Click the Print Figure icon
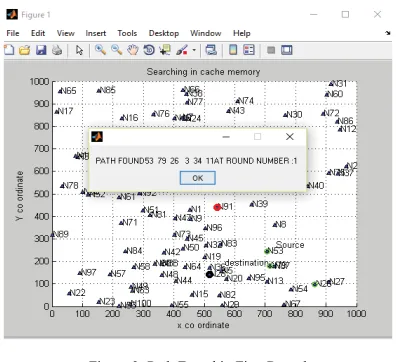This screenshot has height=362, width=396. point(57,50)
